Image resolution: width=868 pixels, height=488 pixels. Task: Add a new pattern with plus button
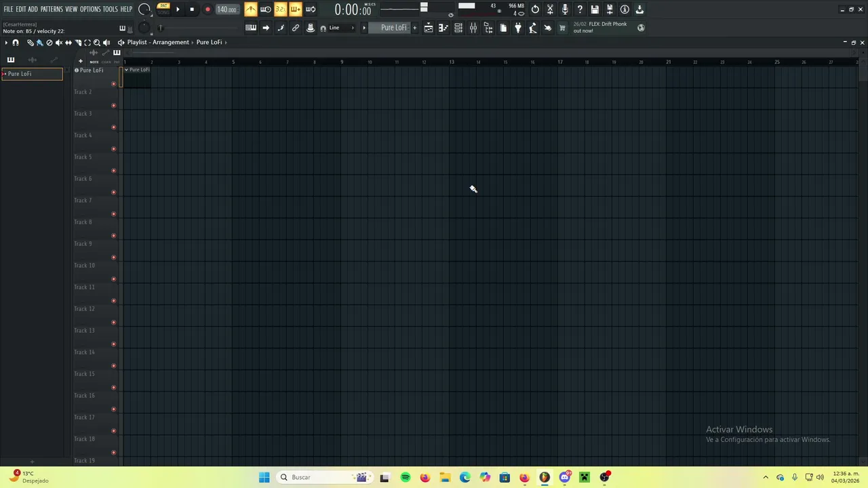pyautogui.click(x=415, y=28)
